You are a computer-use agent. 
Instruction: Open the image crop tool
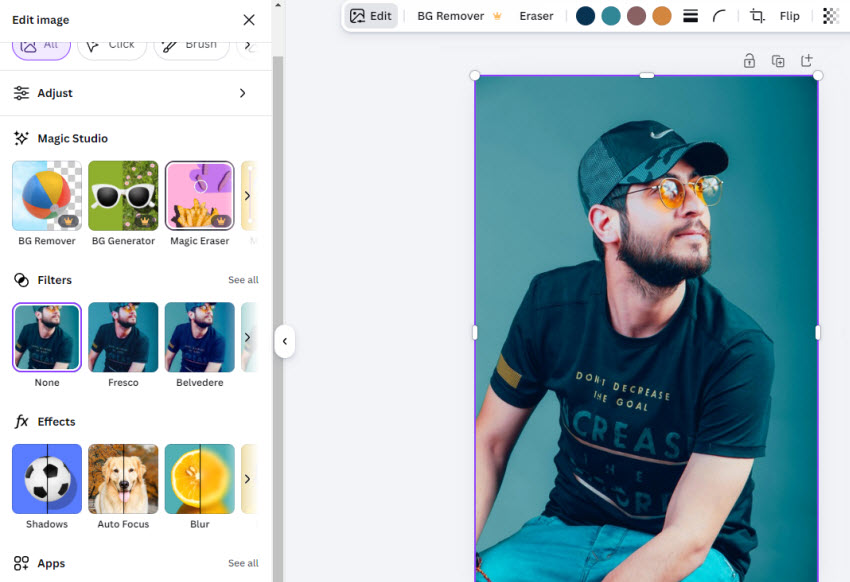pyautogui.click(x=757, y=15)
